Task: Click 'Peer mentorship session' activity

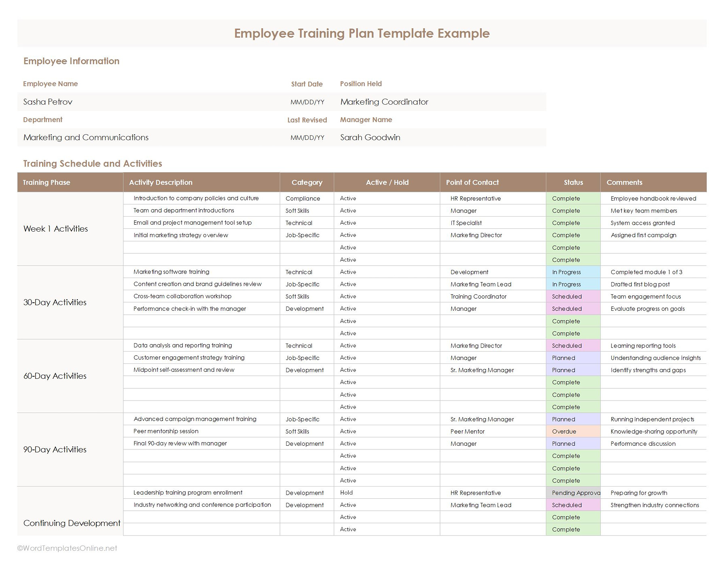Action: point(166,431)
